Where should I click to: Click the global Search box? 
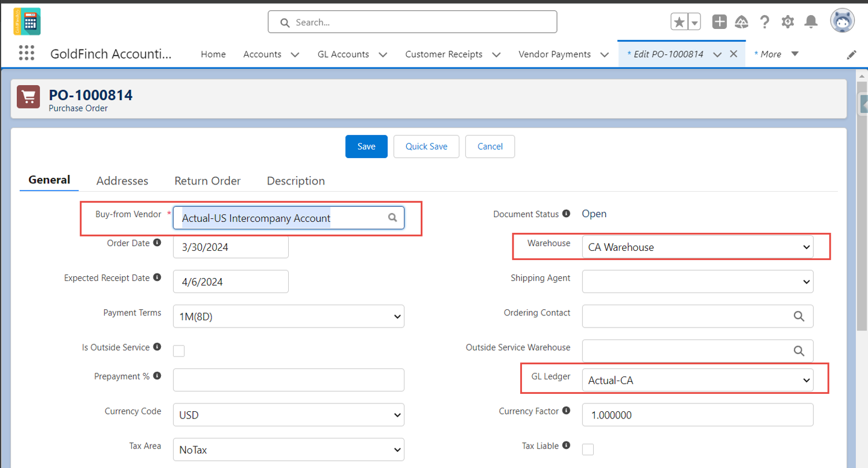(412, 22)
